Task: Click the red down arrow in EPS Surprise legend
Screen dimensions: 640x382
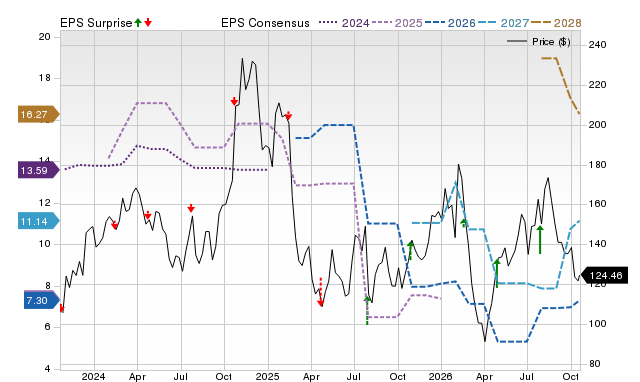Action: [148, 23]
